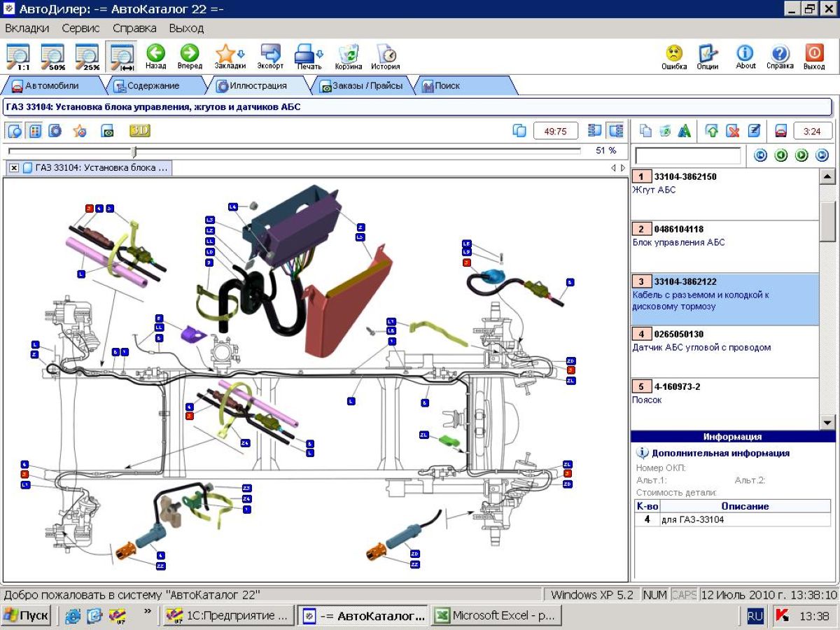This screenshot has height=630, width=840.
Task: Click the Экспорт export icon
Action: (270, 57)
